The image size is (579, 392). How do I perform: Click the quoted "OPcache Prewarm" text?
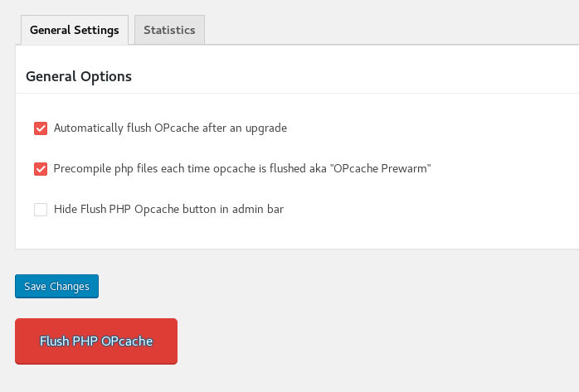click(x=380, y=169)
